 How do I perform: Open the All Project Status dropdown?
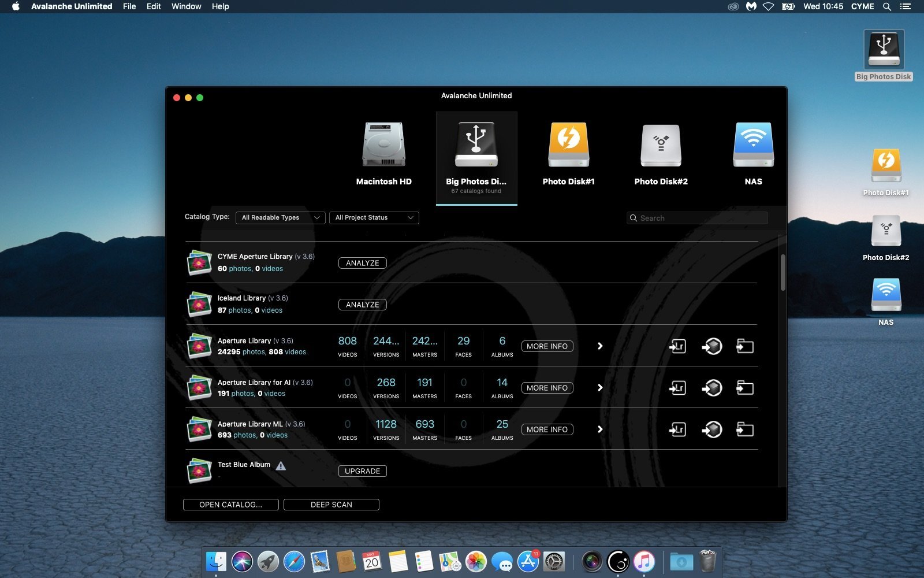(374, 217)
